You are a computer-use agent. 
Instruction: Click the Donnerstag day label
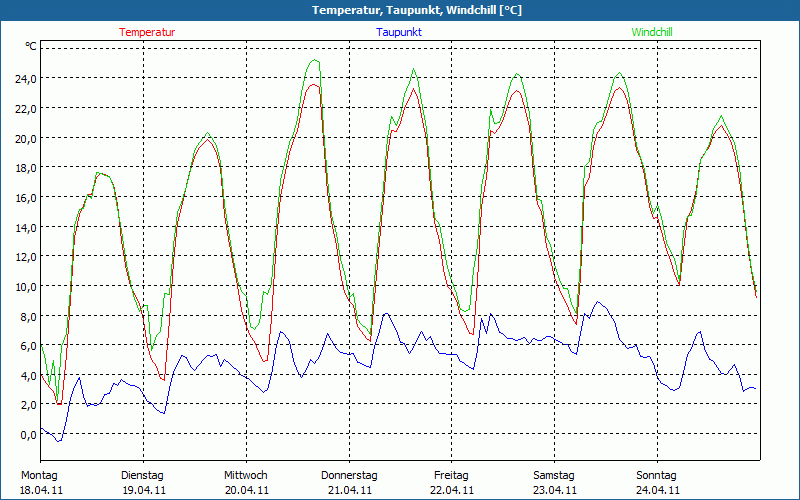click(349, 476)
